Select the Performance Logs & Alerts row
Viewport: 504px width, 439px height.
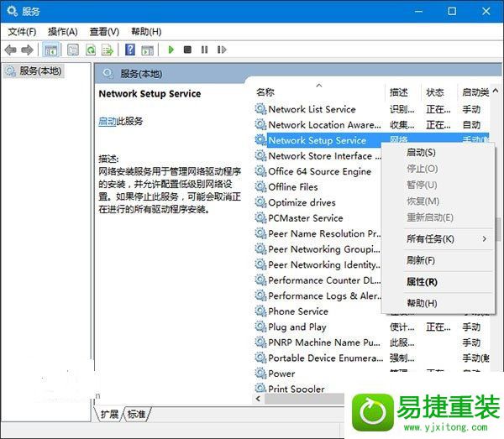(318, 295)
